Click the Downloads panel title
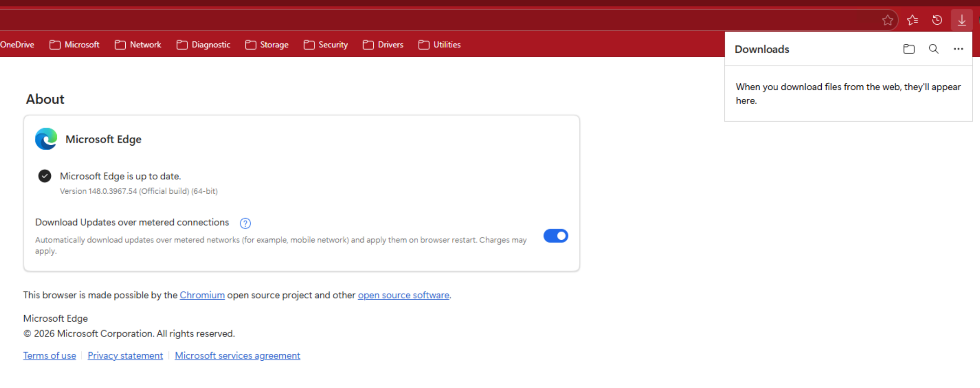980x388 pixels. click(762, 49)
